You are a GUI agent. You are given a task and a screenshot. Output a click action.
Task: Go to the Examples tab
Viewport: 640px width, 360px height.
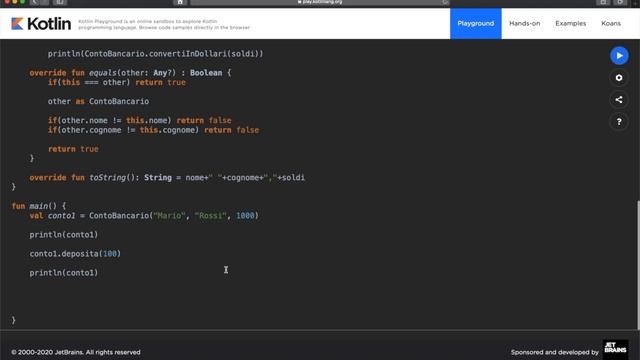pos(570,24)
